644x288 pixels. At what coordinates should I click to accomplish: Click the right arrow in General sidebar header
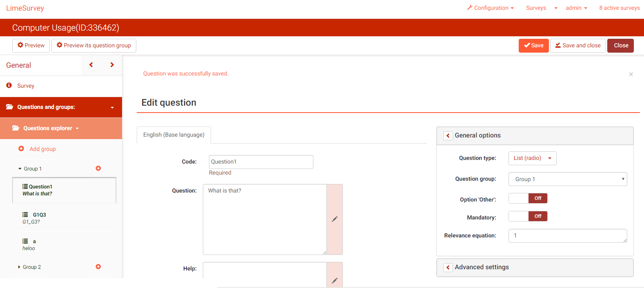click(x=112, y=65)
